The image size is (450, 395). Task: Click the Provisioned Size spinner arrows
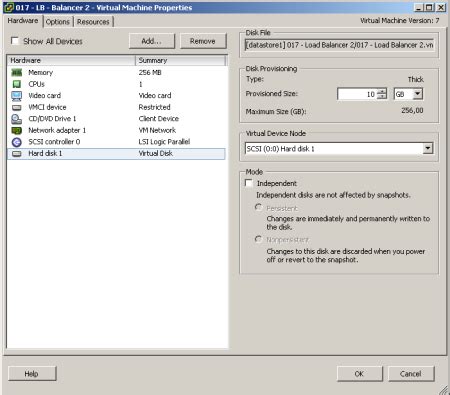[382, 94]
